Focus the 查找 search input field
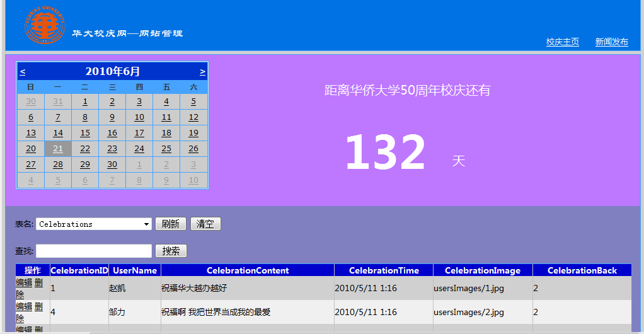Image resolution: width=644 pixels, height=334 pixels. click(94, 251)
